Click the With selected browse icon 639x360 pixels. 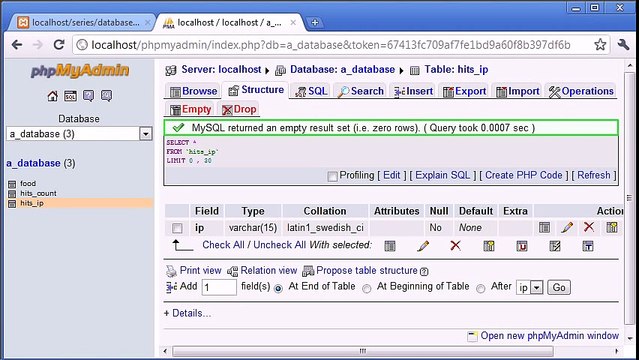(x=390, y=246)
